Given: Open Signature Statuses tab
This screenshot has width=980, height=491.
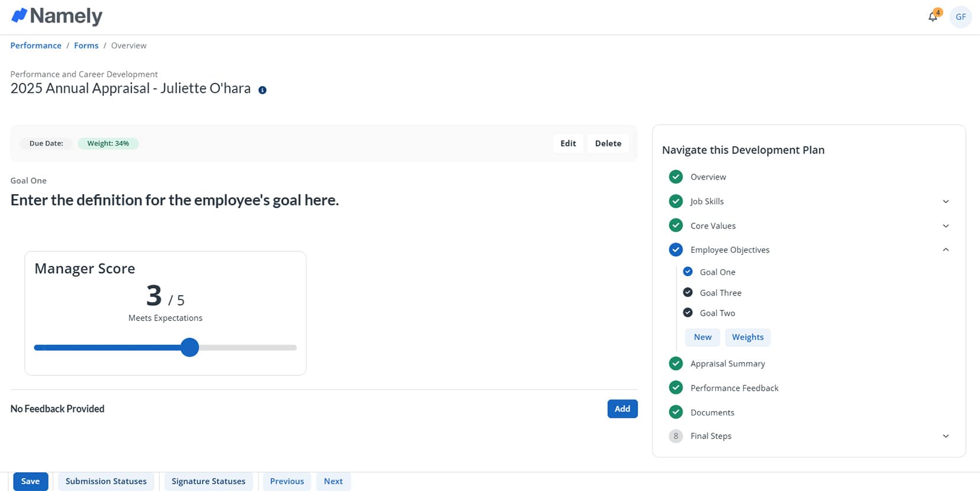Looking at the screenshot, I should 208,482.
